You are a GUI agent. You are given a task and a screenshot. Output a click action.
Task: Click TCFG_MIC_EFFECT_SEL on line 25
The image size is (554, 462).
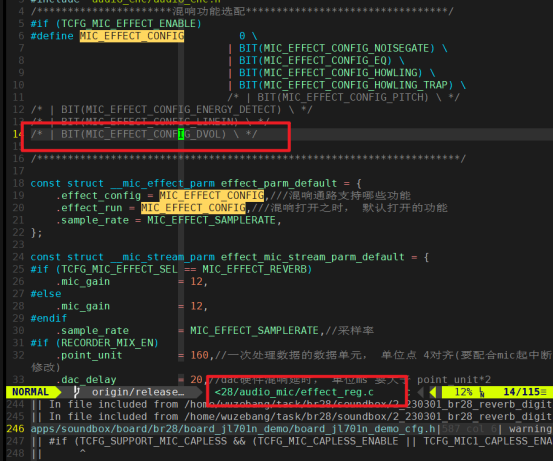click(x=119, y=270)
